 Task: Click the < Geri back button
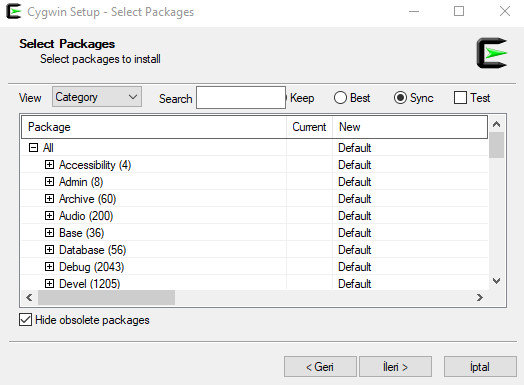coord(320,367)
